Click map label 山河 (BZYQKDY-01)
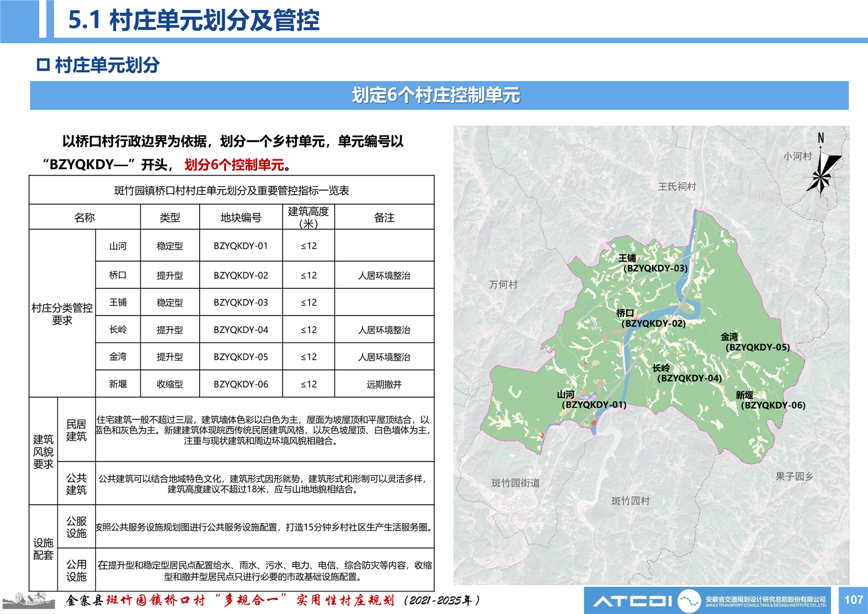Viewport: 868px width, 614px height. [x=592, y=399]
